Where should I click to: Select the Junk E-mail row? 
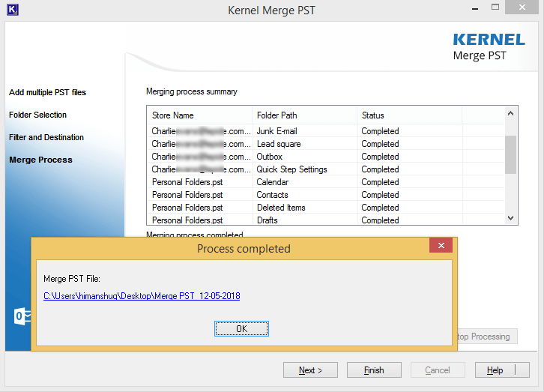(326, 131)
